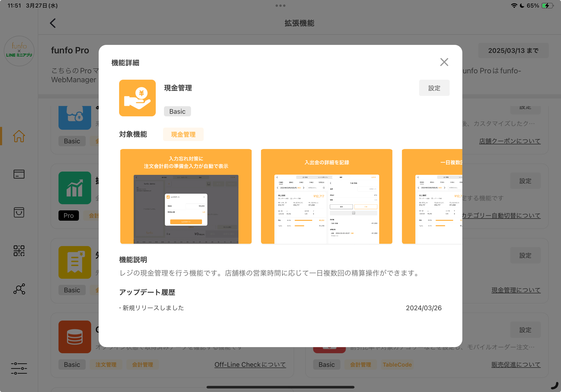Open the sliders settings icon in the sidebar

click(19, 368)
